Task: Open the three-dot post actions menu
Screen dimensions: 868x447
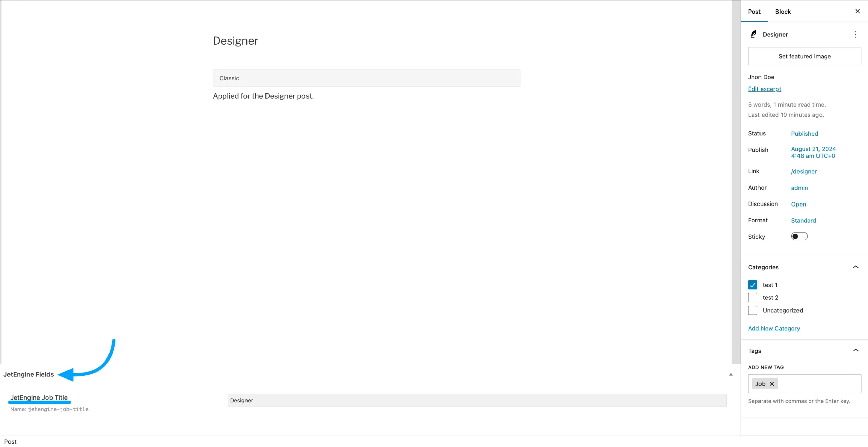Action: [x=855, y=34]
